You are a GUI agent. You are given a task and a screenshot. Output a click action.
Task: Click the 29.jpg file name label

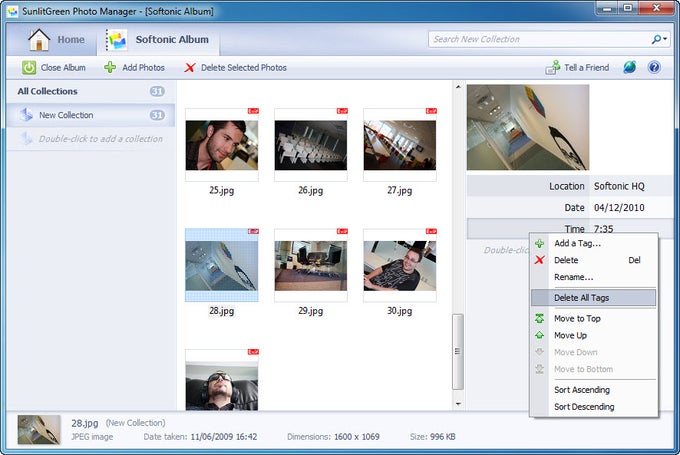pyautogui.click(x=311, y=311)
